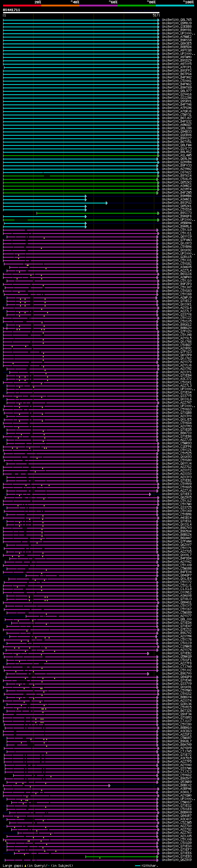Select hit label UniRef100_Q8H4G1
197x868 pixels.
177,603
